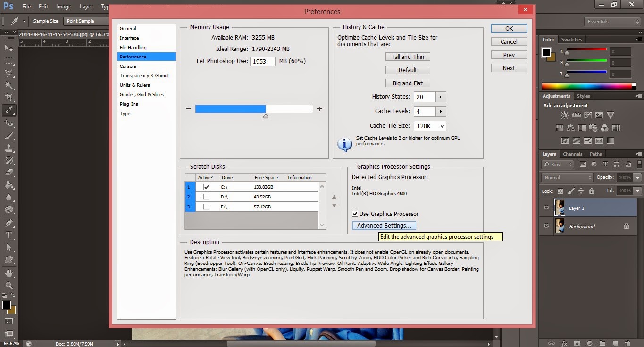Click the trash icon to delete layer

[x=627, y=343]
